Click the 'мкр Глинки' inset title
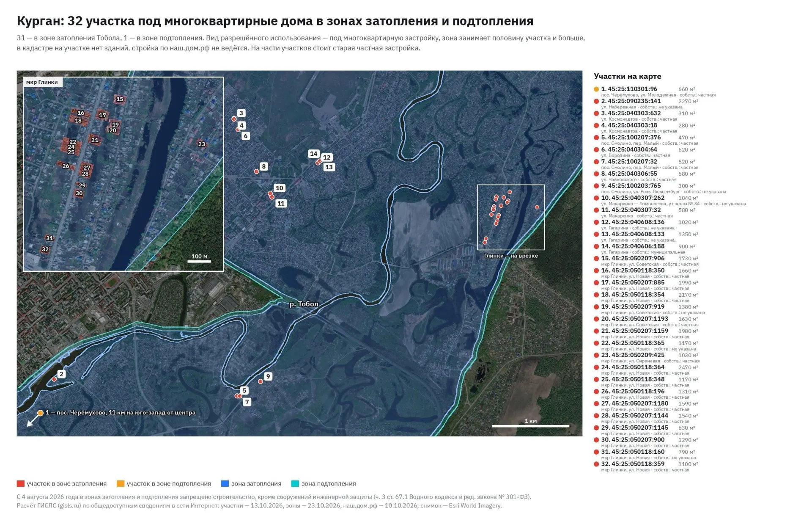 tap(42, 82)
